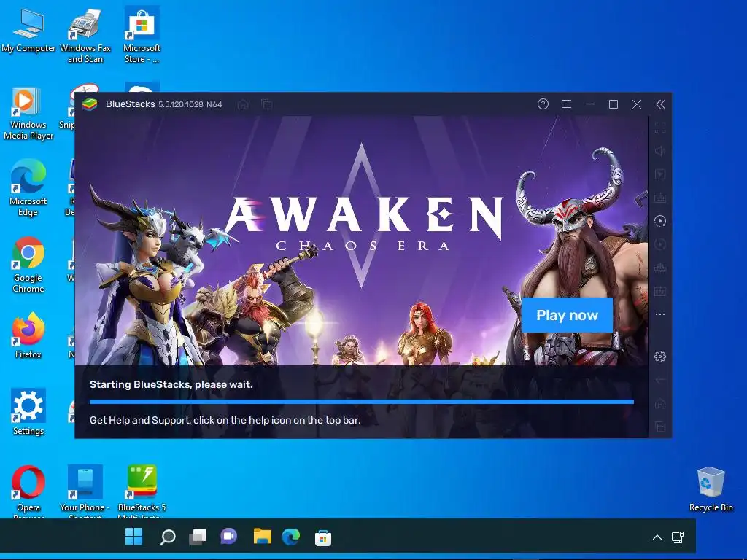Screen dimensions: 747x560
Task: Select BlueStacks 5 Multi-Instance desktop shortcut
Action: pos(142,491)
